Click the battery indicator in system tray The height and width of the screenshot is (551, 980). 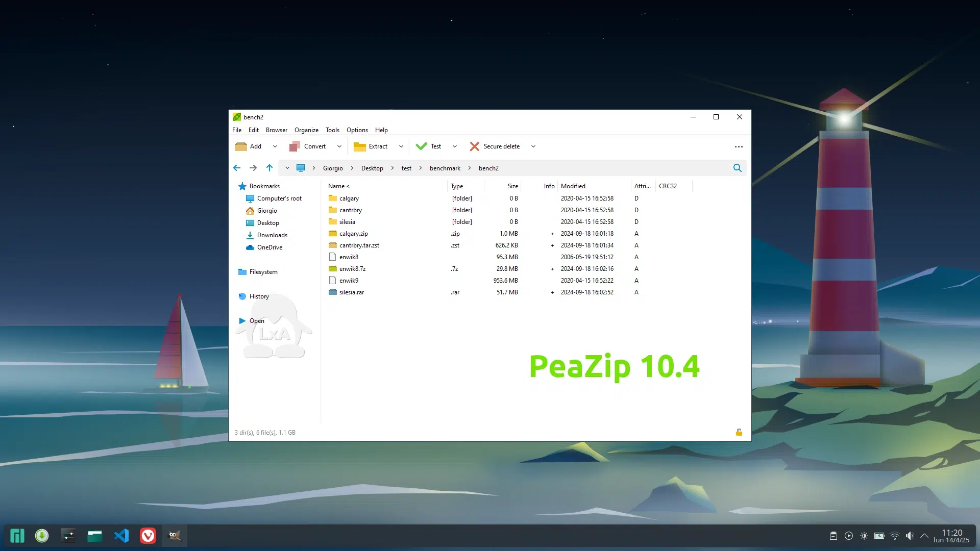pos(879,536)
